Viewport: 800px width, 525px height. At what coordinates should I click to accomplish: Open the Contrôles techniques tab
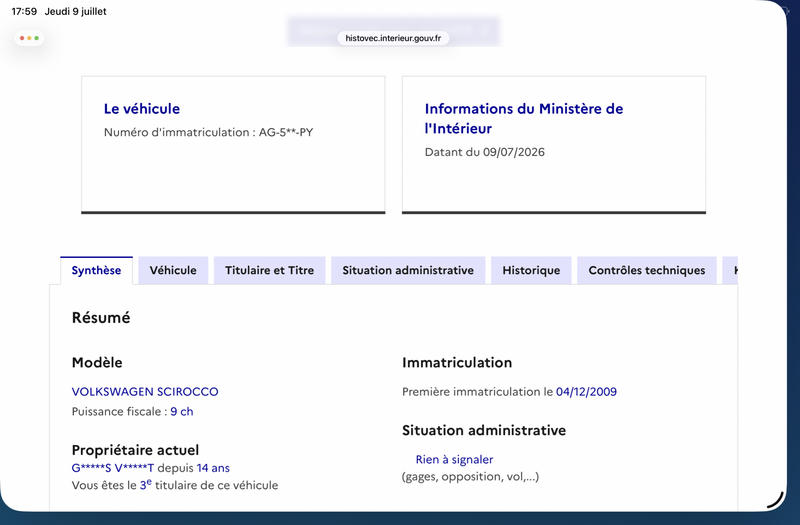point(647,270)
